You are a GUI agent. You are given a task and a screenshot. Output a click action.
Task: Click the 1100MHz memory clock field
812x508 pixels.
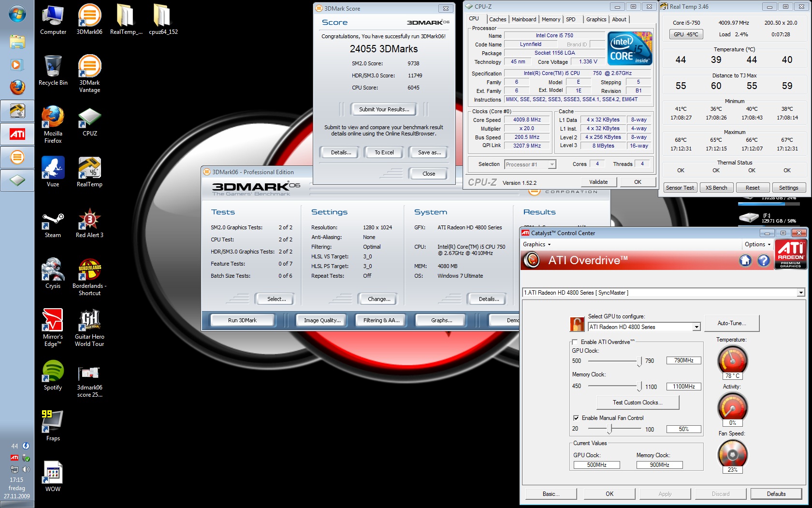683,387
